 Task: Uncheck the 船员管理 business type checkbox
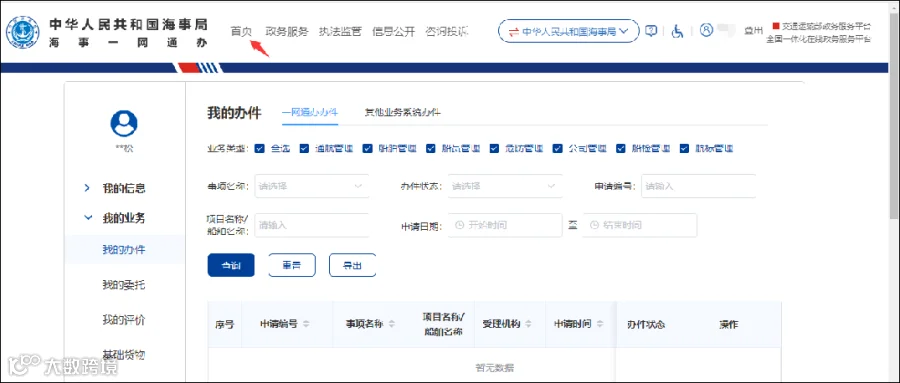(431, 148)
